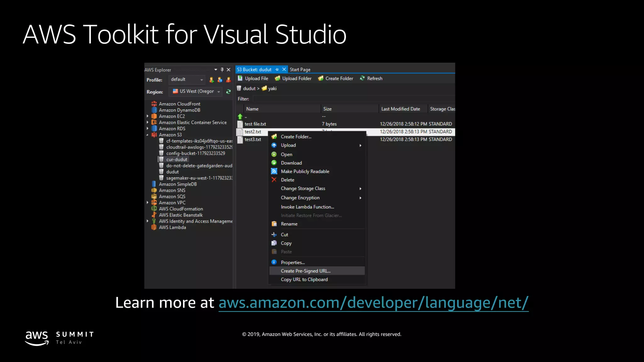Click the Filter input field

354,99
